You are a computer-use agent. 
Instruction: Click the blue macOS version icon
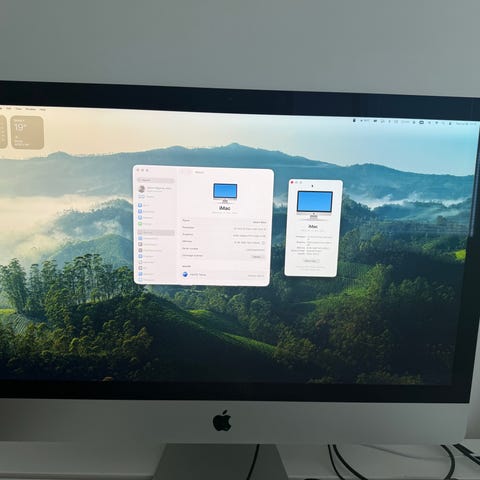click(x=185, y=274)
